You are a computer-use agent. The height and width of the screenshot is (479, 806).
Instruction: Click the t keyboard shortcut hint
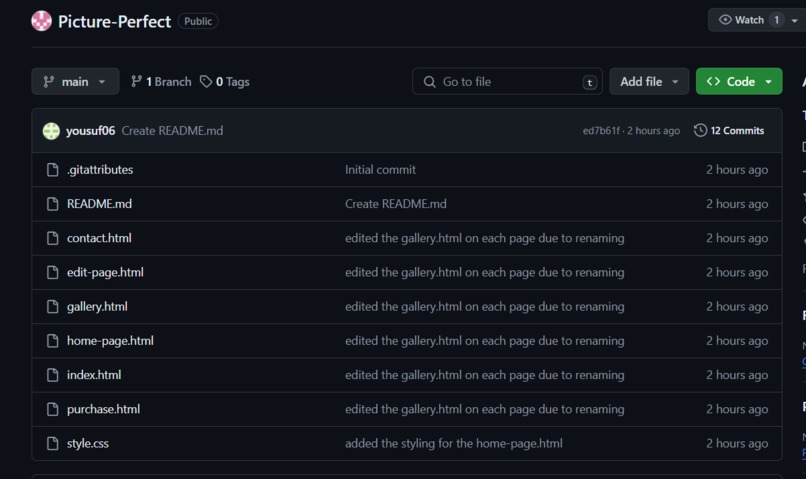coord(590,82)
